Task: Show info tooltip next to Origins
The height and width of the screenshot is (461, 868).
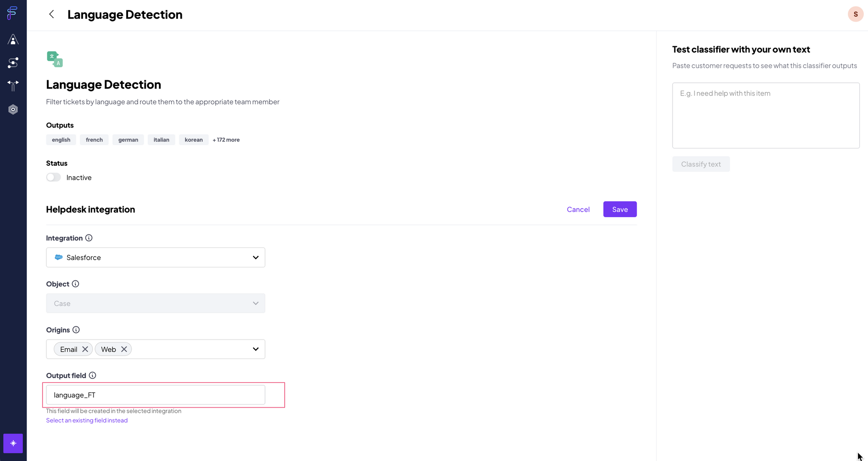Action: 76,330
